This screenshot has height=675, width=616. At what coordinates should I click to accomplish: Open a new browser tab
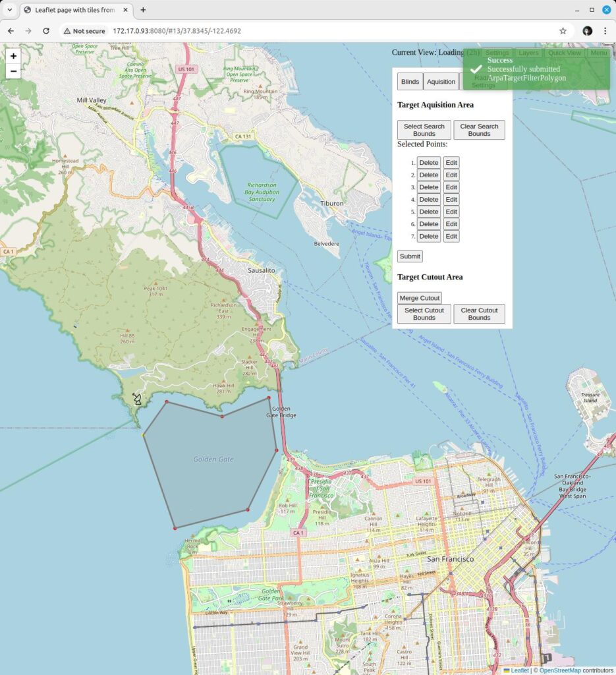click(143, 10)
